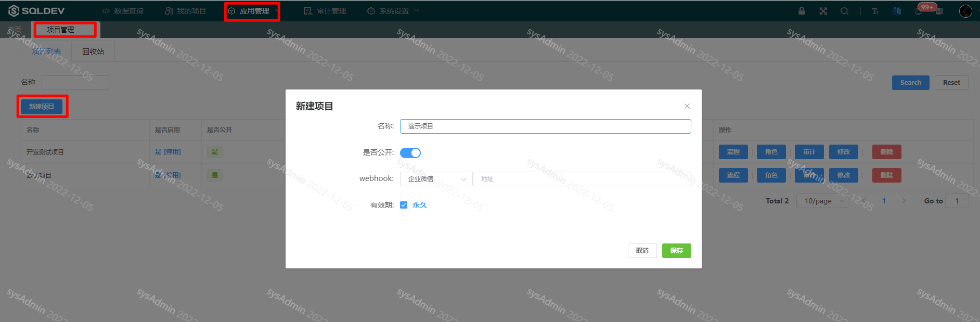Toggle the 是否公开 switch
The height and width of the screenshot is (322, 980).
pyautogui.click(x=410, y=153)
